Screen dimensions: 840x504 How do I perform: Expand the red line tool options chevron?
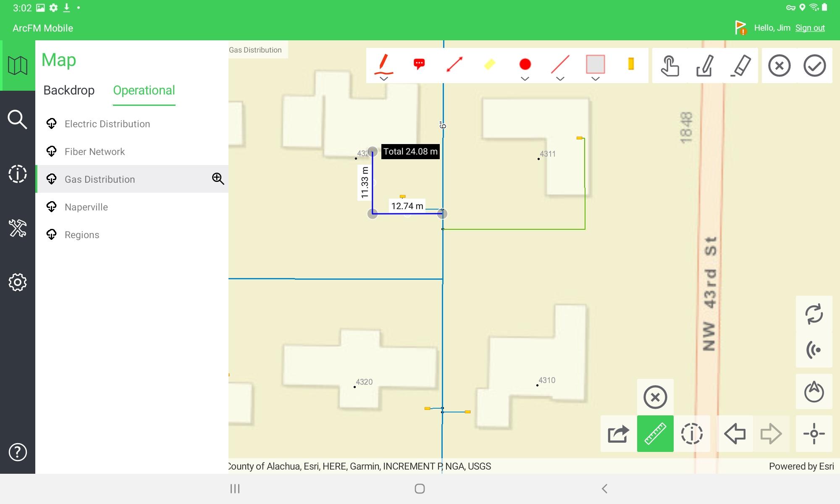[560, 79]
